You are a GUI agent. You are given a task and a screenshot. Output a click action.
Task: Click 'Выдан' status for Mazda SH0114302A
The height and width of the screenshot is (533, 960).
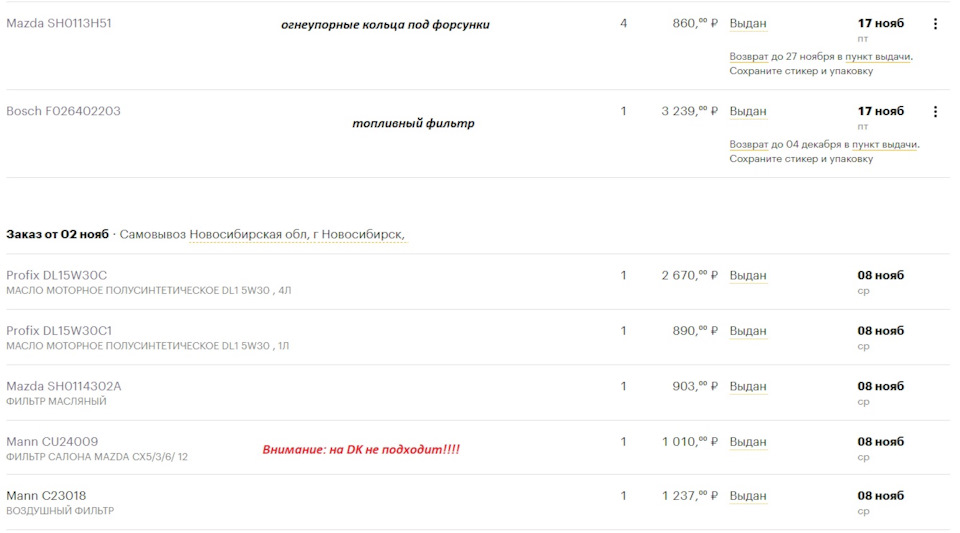point(748,387)
